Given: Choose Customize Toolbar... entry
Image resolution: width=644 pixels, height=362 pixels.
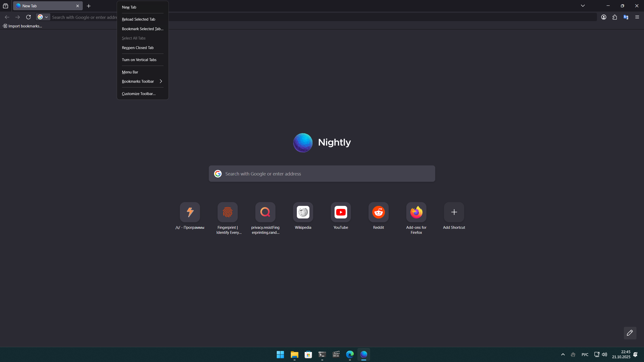Looking at the screenshot, I should point(139,94).
